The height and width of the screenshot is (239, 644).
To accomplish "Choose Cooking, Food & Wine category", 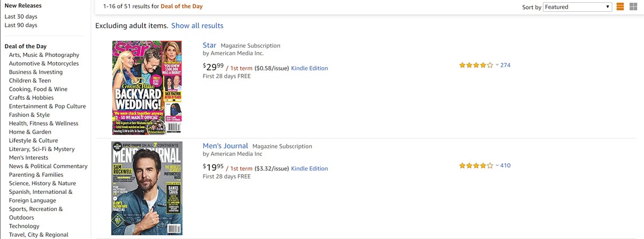I will pyautogui.click(x=38, y=89).
